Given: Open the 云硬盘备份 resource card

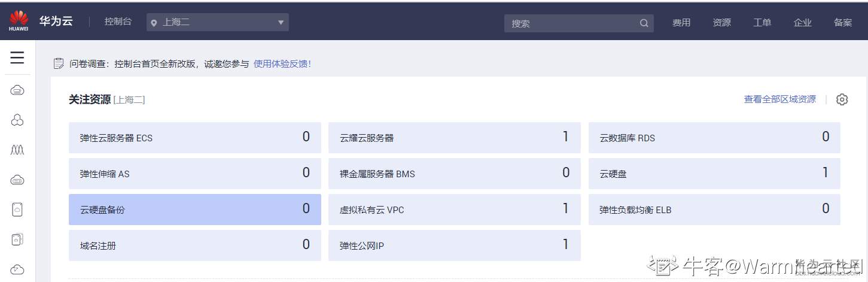Looking at the screenshot, I should tap(195, 210).
